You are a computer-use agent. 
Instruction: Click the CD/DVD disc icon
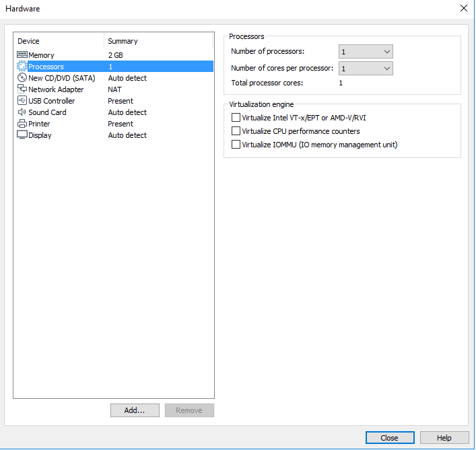(x=22, y=77)
